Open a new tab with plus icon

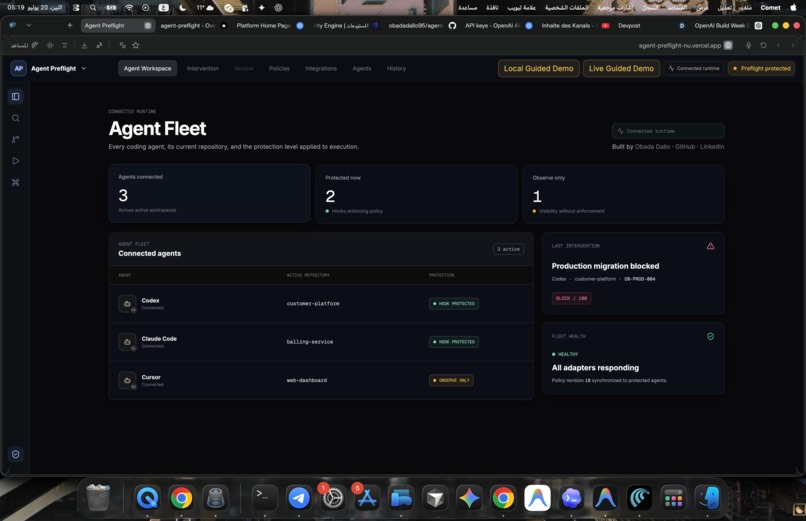pos(70,25)
